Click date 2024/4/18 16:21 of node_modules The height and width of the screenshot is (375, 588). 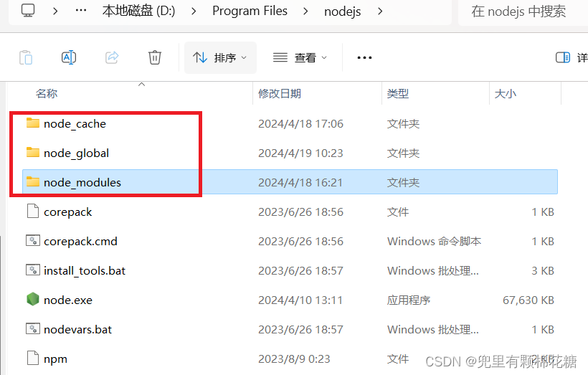click(300, 183)
